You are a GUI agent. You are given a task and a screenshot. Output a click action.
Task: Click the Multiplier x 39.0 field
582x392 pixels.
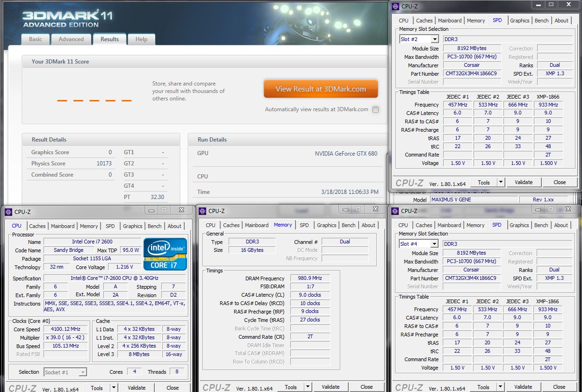[66, 338]
